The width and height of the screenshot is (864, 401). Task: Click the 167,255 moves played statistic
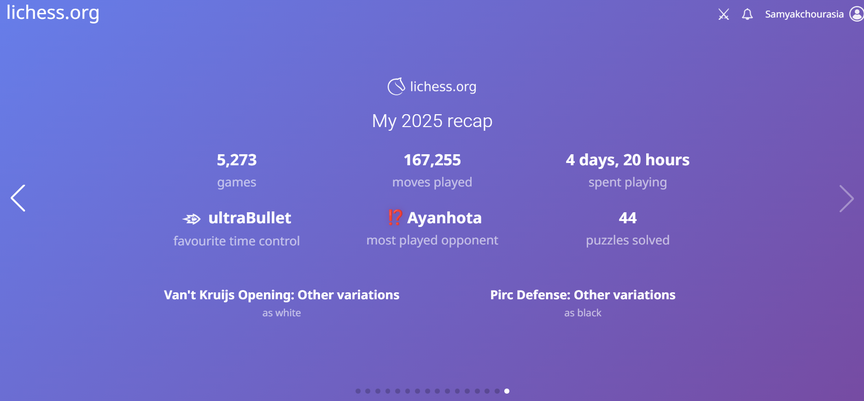pyautogui.click(x=432, y=160)
